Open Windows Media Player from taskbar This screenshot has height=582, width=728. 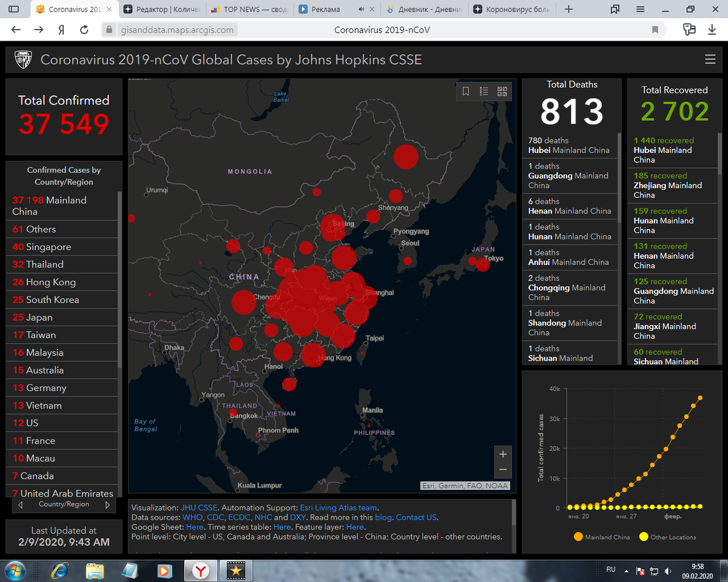click(164, 570)
